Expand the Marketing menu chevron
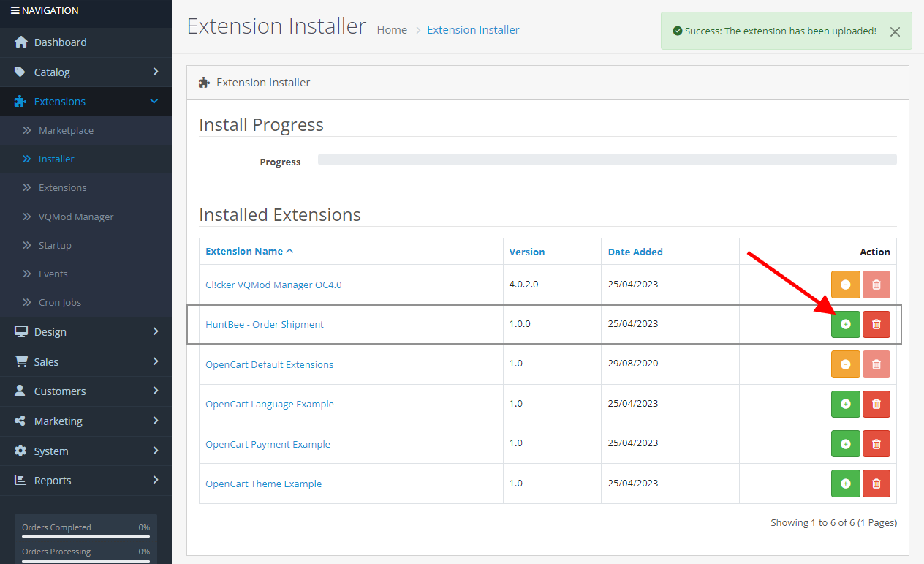Image resolution: width=924 pixels, height=564 pixels. tap(155, 421)
